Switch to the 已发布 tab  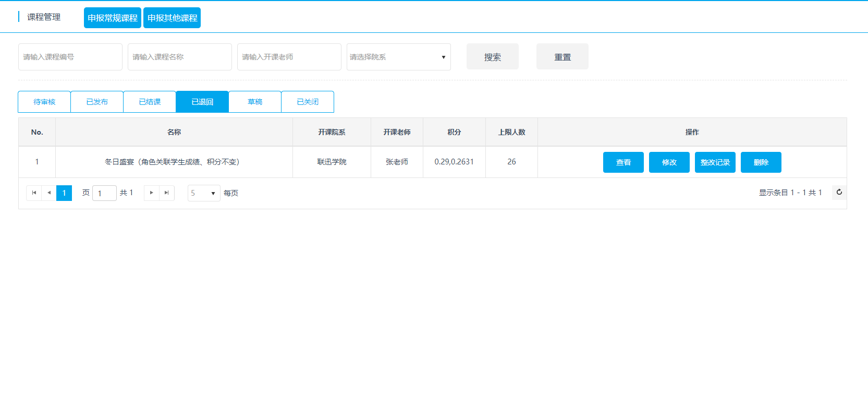tap(97, 102)
